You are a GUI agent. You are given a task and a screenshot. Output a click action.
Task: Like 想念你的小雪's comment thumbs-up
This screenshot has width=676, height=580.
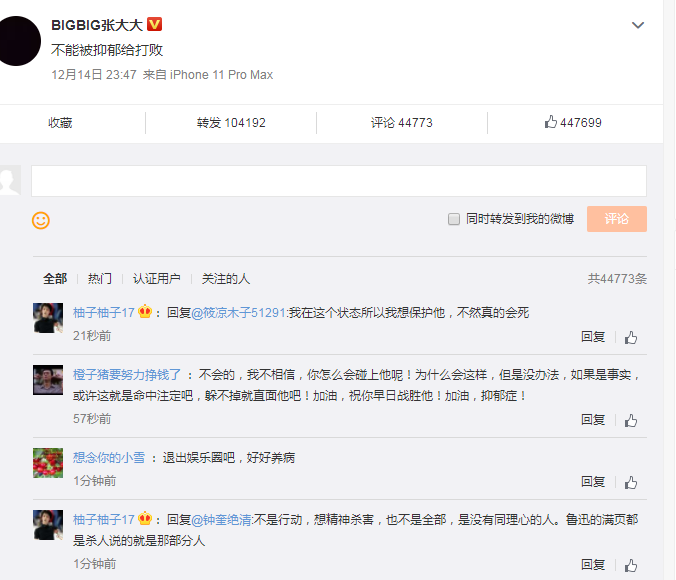click(x=631, y=482)
